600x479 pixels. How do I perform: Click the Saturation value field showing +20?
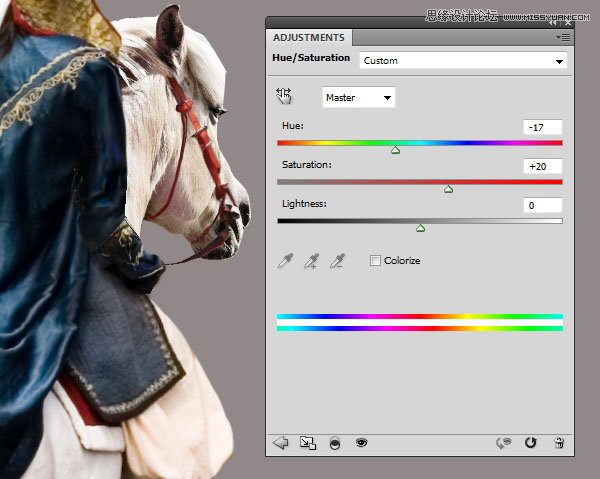point(543,166)
